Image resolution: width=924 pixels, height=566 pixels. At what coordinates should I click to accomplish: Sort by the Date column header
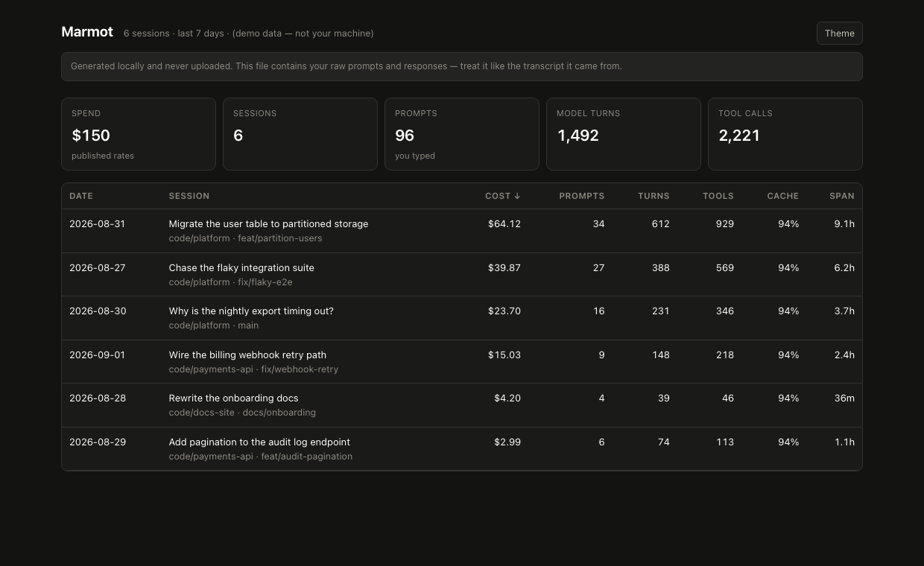point(81,196)
